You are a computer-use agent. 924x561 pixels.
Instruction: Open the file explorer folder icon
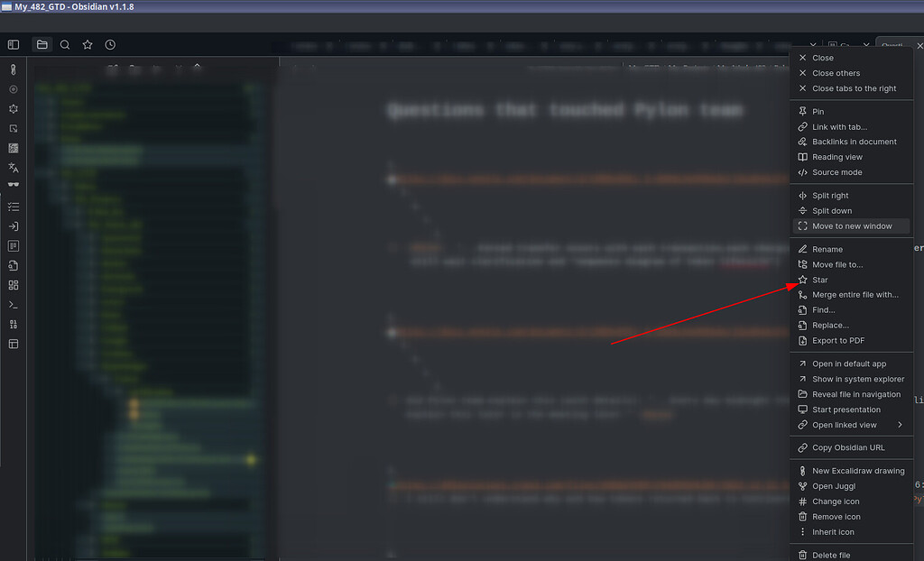pos(42,44)
